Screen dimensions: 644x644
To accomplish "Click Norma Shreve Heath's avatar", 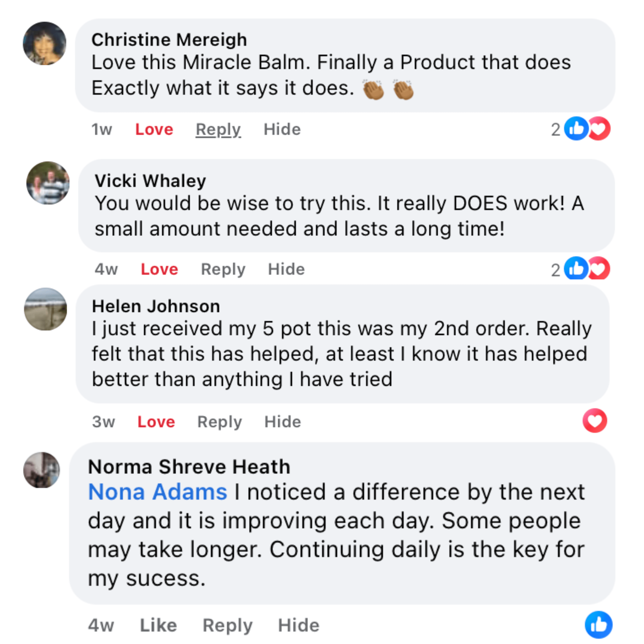I will point(42,470).
